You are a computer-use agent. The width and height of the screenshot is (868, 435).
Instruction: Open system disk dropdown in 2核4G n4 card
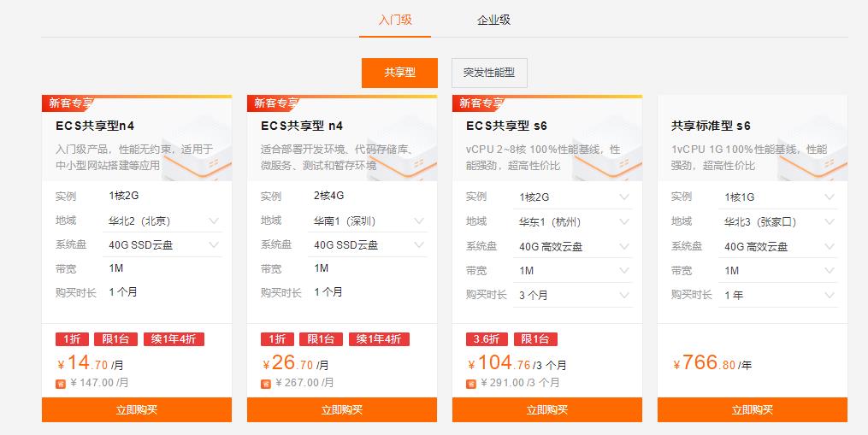coord(368,244)
